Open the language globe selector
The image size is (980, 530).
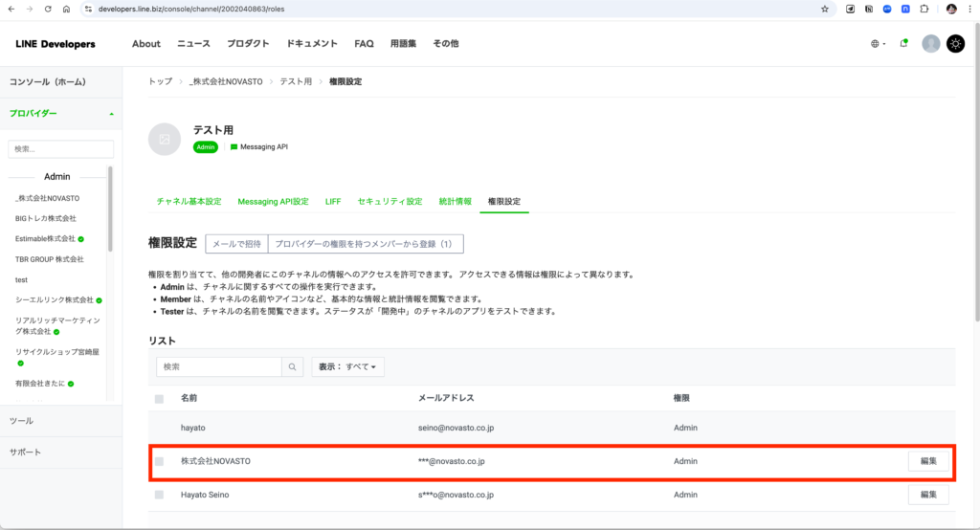click(879, 44)
